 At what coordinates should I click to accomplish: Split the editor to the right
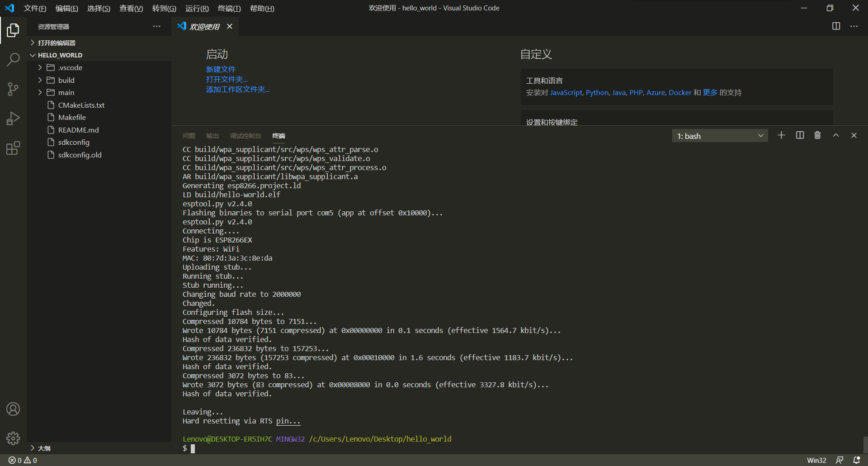[836, 26]
